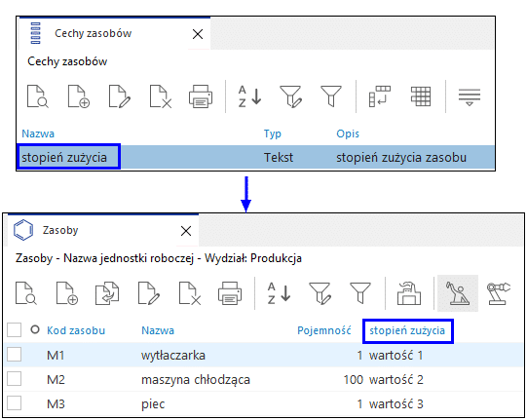Toggle the select-all checkbox in Zasoby header
This screenshot has height=420, width=527.
click(x=14, y=330)
